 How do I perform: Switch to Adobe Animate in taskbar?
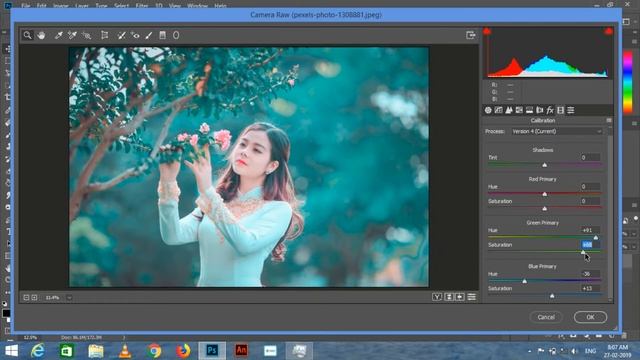click(241, 351)
